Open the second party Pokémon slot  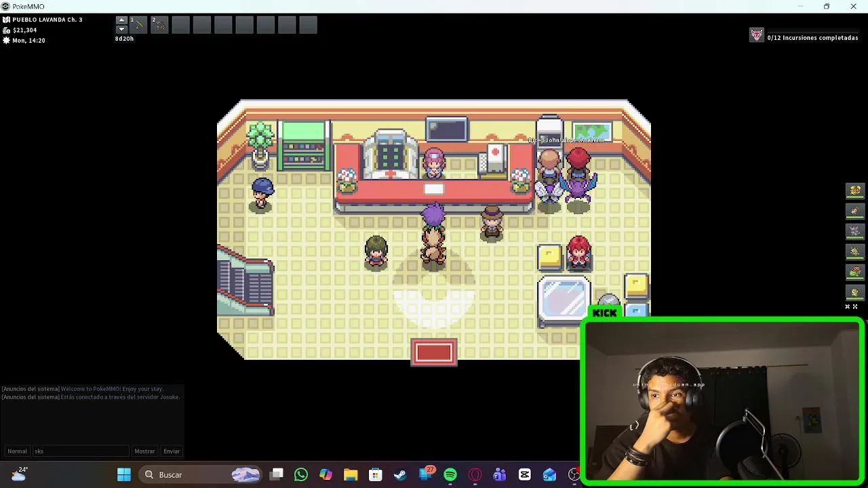coord(854,211)
